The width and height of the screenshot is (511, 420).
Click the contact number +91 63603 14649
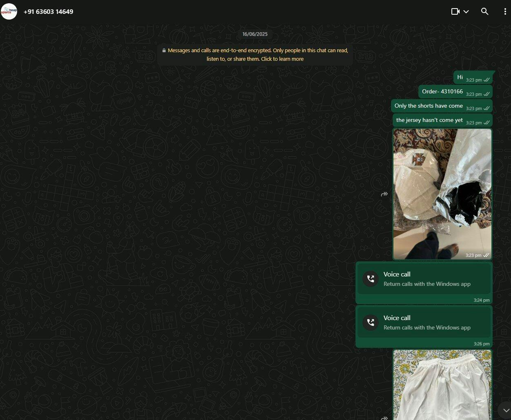[x=48, y=11]
